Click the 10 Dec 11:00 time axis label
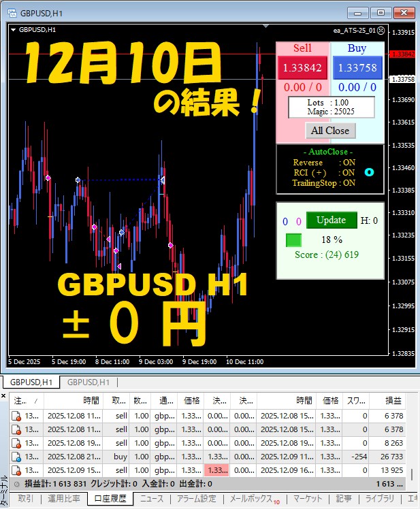Image resolution: width=420 pixels, height=509 pixels. (244, 361)
